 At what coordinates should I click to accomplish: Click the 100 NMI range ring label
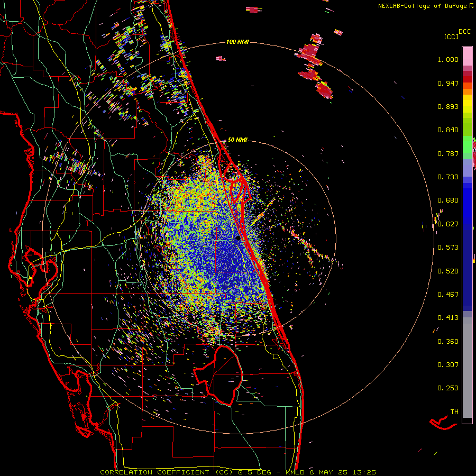pyautogui.click(x=237, y=42)
